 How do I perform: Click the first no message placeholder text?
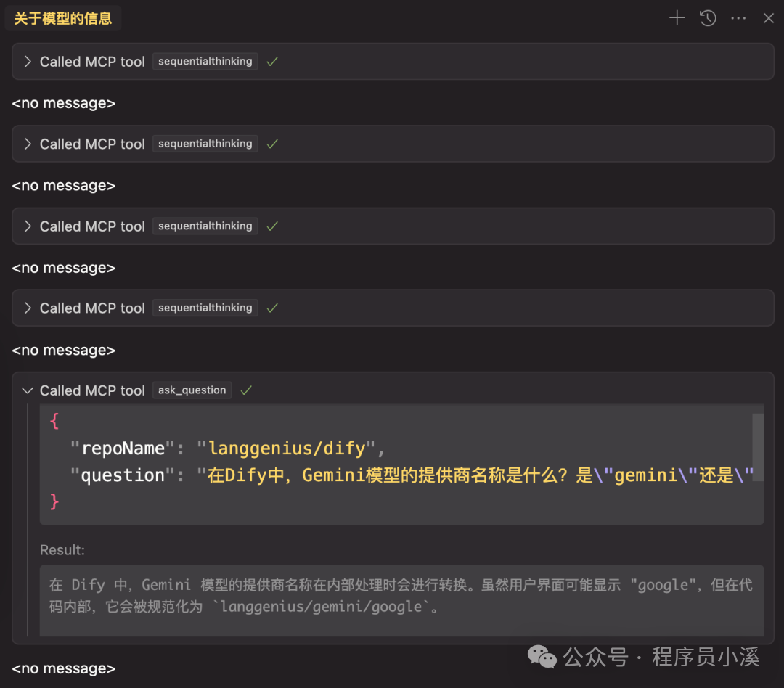(63, 103)
